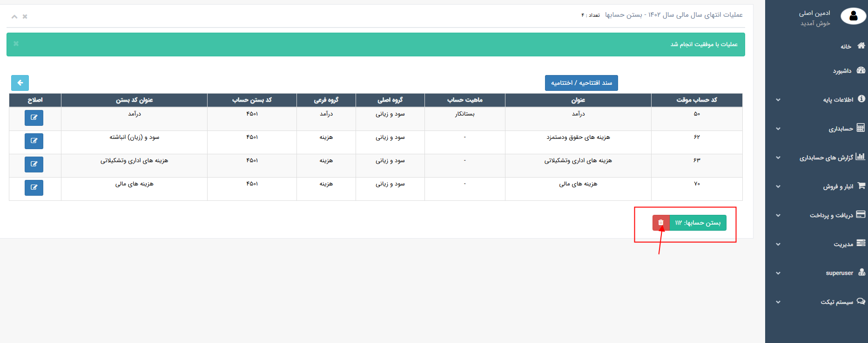Expand حسابداری sidebar section
868x343 pixels.
coord(841,129)
